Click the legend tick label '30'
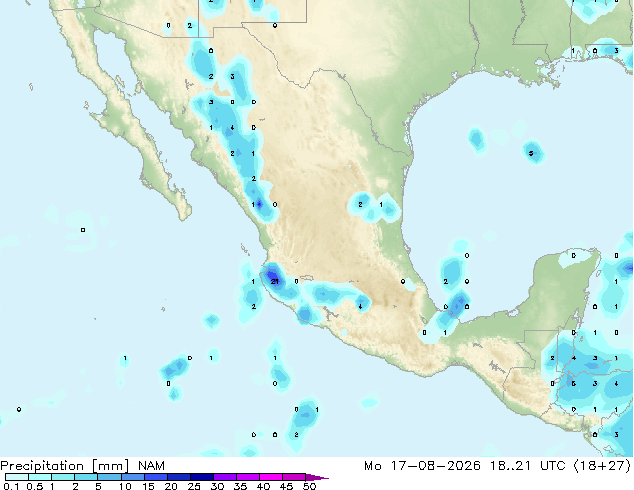The width and height of the screenshot is (634, 490). pos(217,486)
